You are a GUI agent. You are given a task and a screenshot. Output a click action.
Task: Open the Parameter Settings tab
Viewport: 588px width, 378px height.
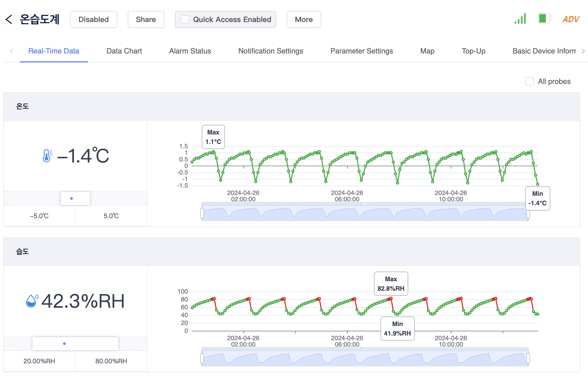point(361,51)
